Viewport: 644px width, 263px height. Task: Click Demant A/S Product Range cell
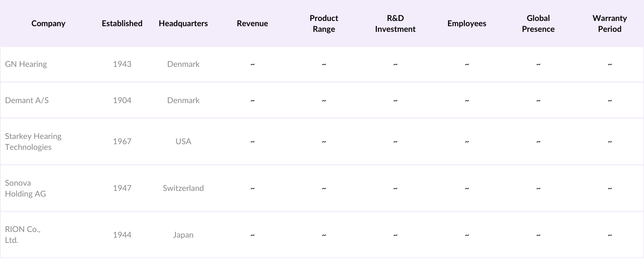[x=324, y=100]
